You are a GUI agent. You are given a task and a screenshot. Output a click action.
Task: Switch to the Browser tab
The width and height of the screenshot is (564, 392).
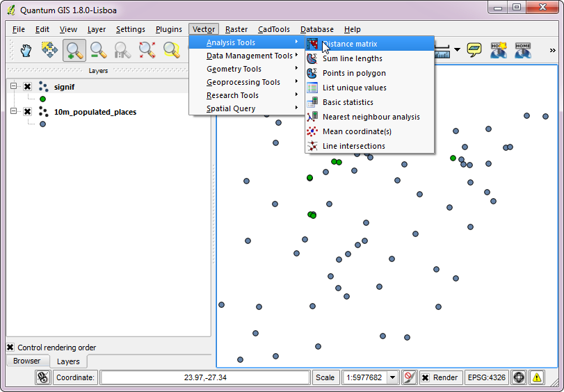[27, 361]
